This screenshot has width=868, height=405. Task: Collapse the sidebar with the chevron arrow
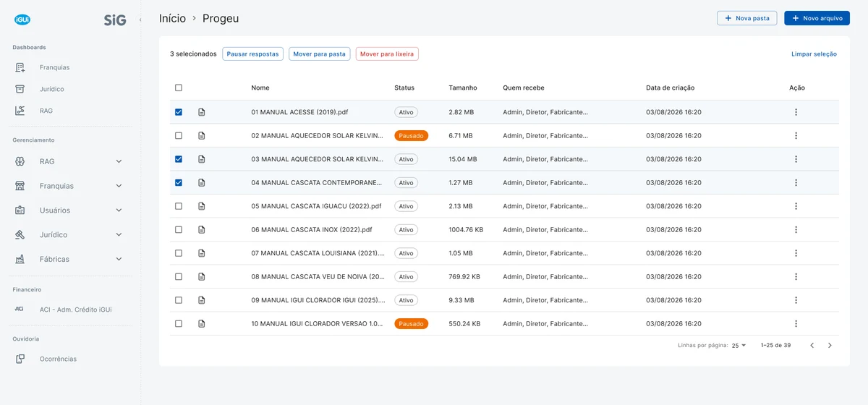click(x=140, y=20)
